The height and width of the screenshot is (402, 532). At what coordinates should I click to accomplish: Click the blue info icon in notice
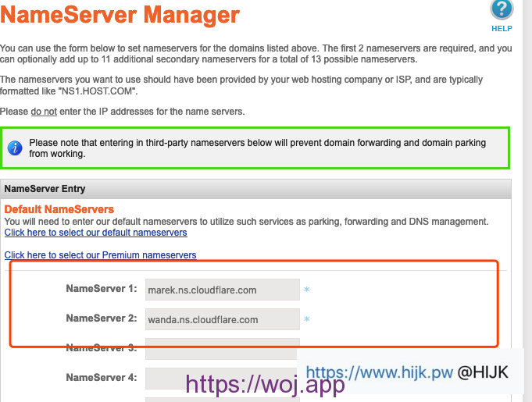pos(15,148)
